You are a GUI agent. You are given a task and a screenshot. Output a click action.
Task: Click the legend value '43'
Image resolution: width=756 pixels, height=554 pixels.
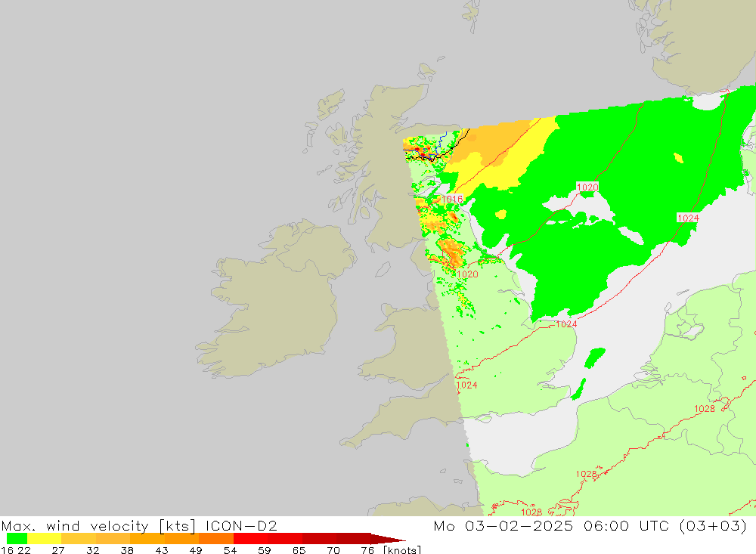pyautogui.click(x=162, y=549)
